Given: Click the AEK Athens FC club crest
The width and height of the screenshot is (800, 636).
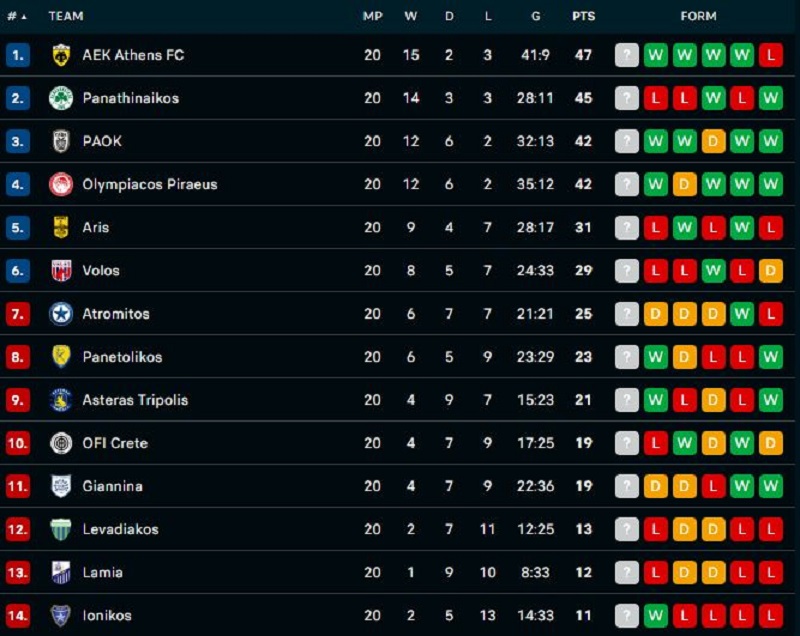Looking at the screenshot, I should coord(61,55).
